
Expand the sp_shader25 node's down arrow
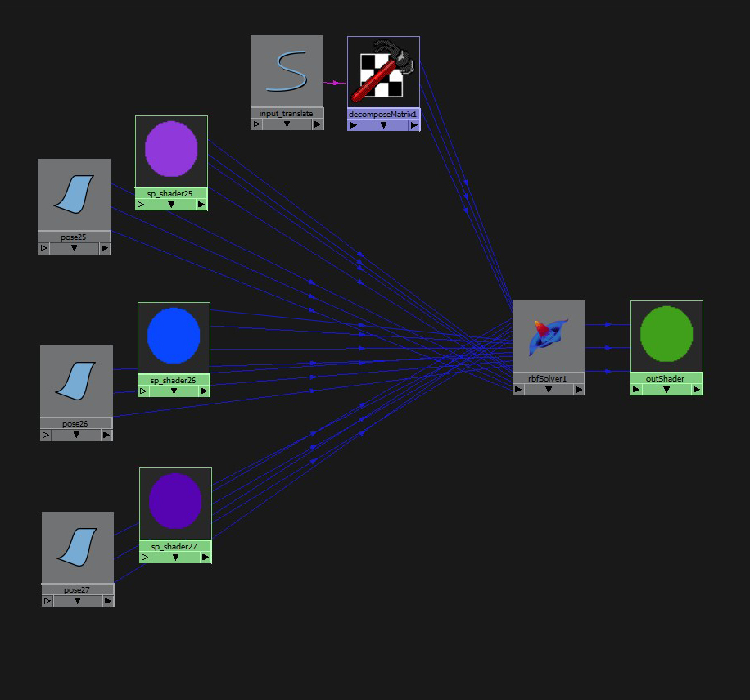pos(171,205)
